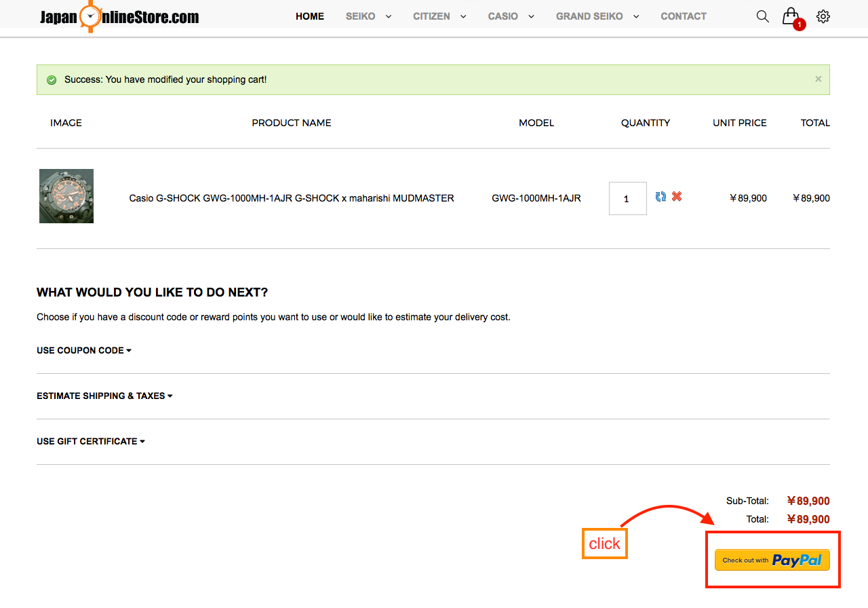Remove item with the red X icon
Image resolution: width=868 pixels, height=608 pixels.
677,196
